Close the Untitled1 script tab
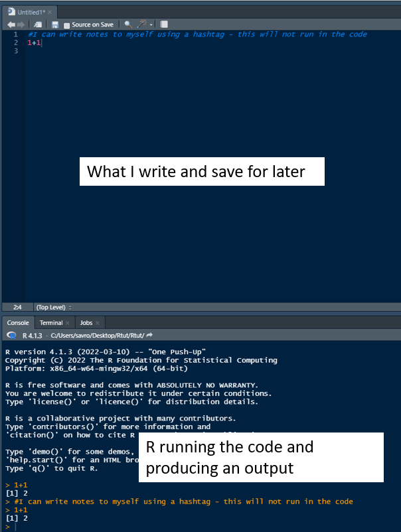401x532 pixels. (x=50, y=12)
